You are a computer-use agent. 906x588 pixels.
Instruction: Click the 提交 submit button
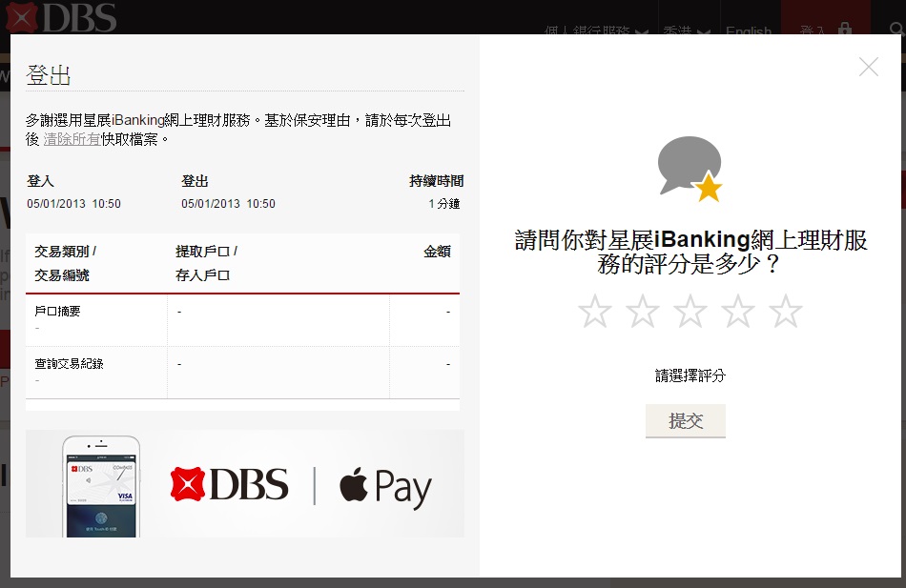(x=685, y=420)
